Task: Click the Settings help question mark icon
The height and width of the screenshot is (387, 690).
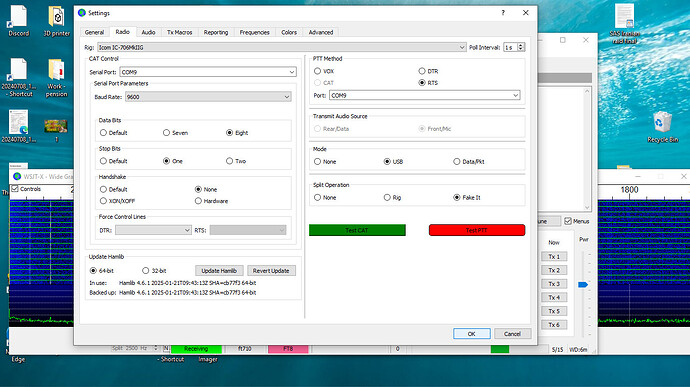Action: (503, 13)
